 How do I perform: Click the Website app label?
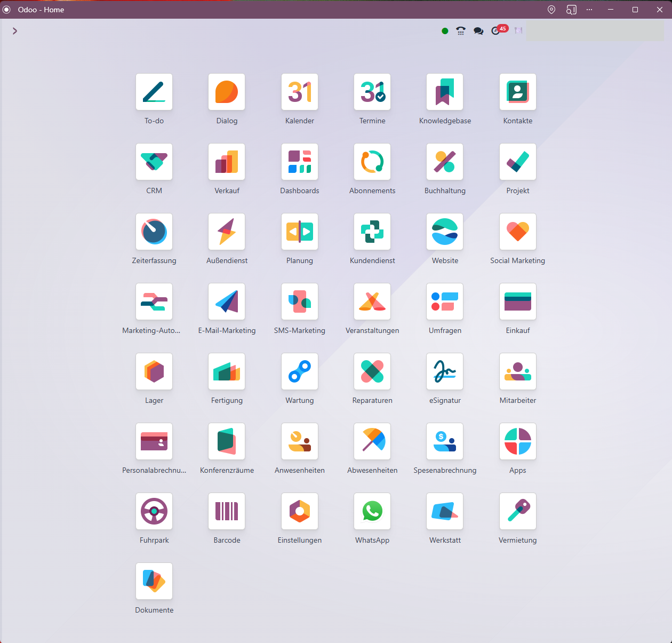coord(445,261)
